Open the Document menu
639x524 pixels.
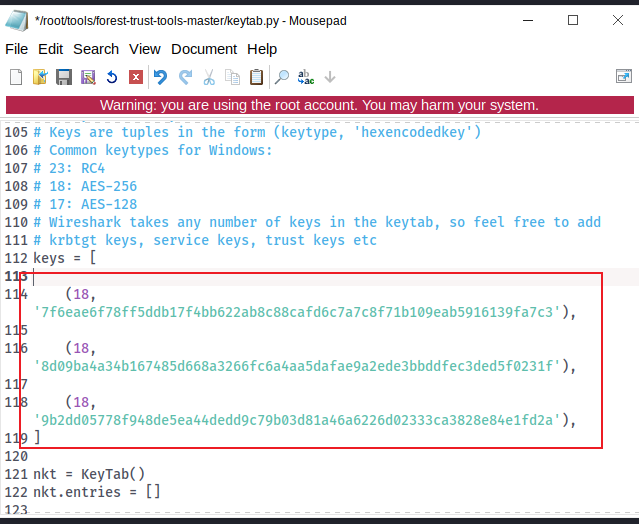point(204,49)
